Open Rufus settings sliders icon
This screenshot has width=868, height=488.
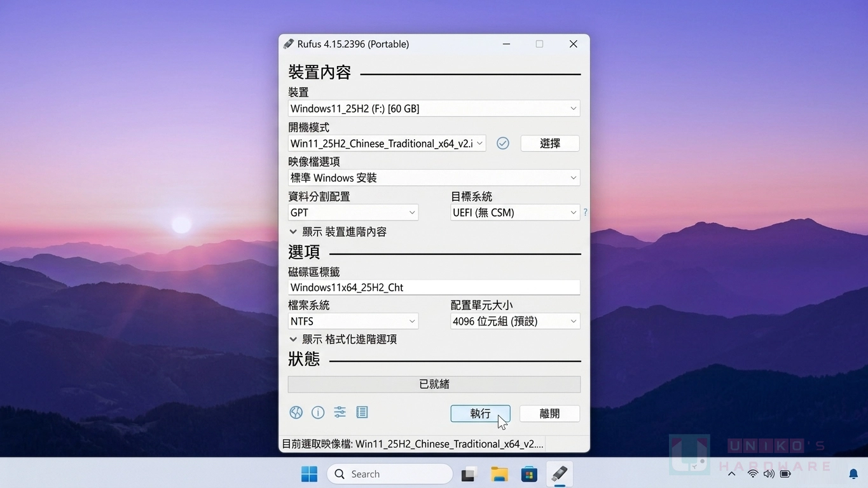340,412
